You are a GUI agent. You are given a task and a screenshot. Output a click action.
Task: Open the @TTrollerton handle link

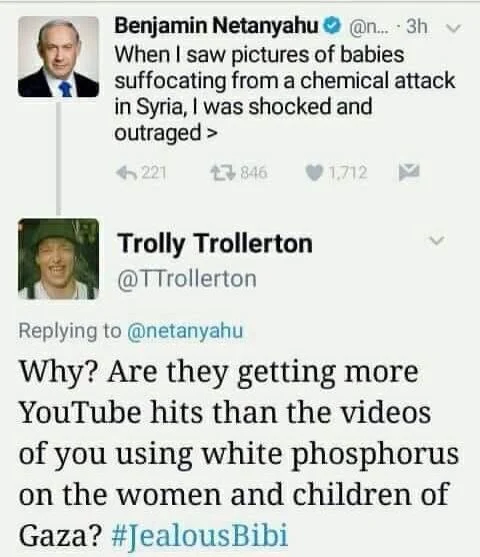(187, 279)
